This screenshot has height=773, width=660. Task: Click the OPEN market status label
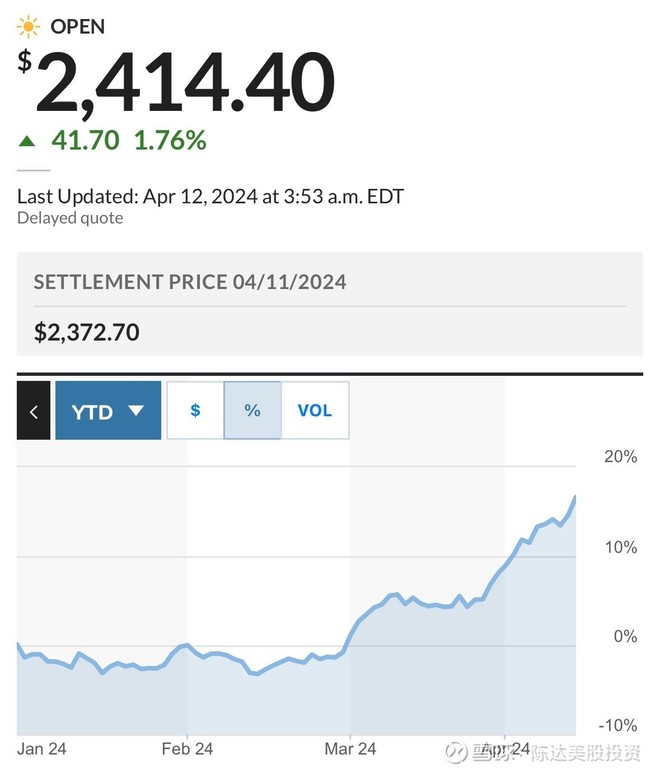pyautogui.click(x=77, y=27)
